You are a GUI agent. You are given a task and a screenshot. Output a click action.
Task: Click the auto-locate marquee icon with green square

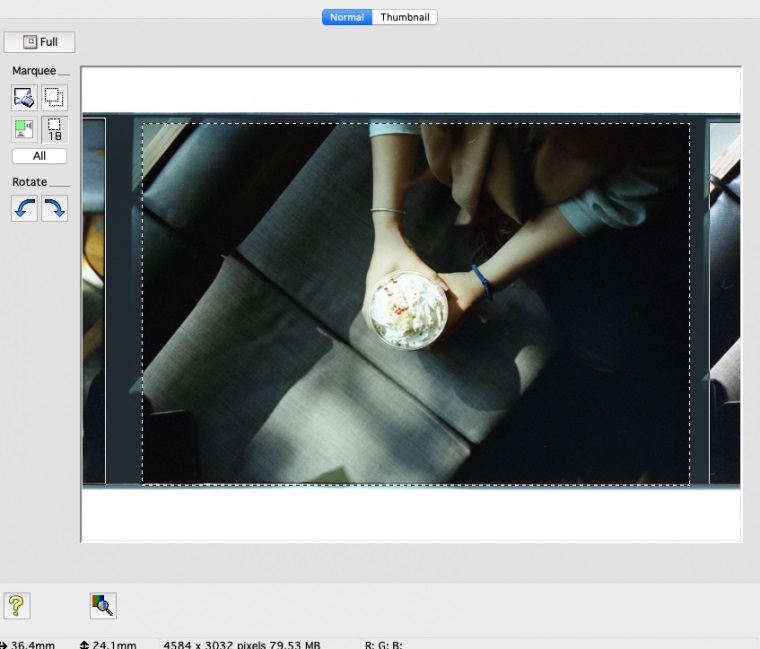click(25, 129)
